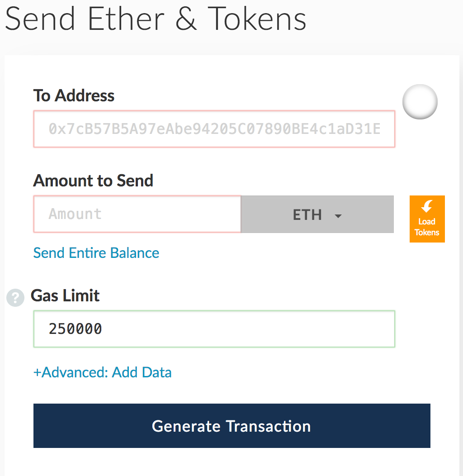Focus the To Address input field
The height and width of the screenshot is (476, 463).
click(x=214, y=129)
